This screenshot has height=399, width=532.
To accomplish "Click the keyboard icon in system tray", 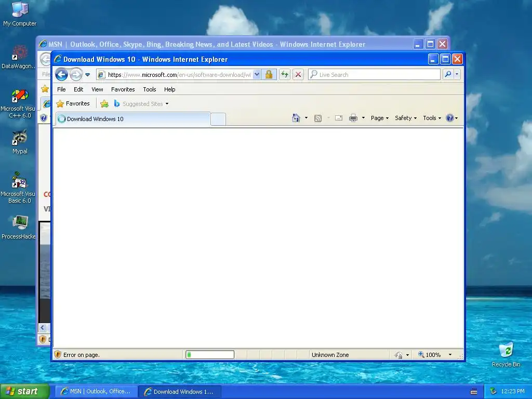I will 474,392.
